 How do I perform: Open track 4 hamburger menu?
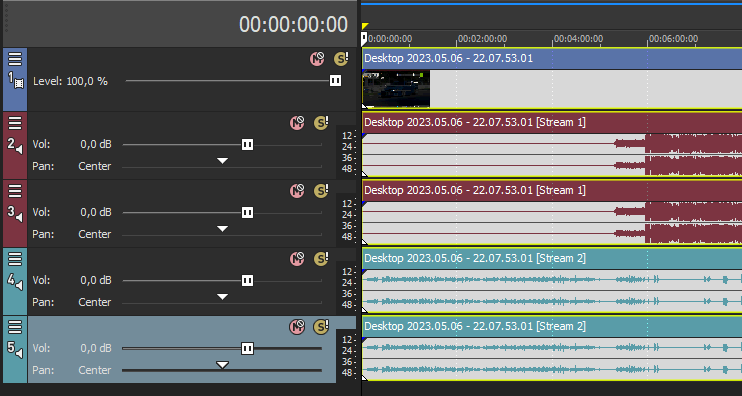tap(15, 259)
